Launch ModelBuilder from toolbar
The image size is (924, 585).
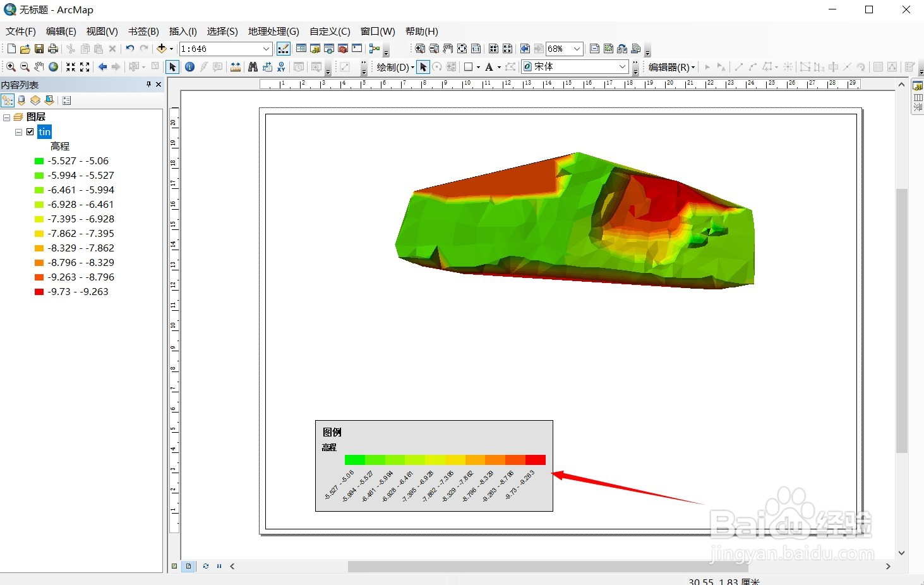tap(375, 49)
